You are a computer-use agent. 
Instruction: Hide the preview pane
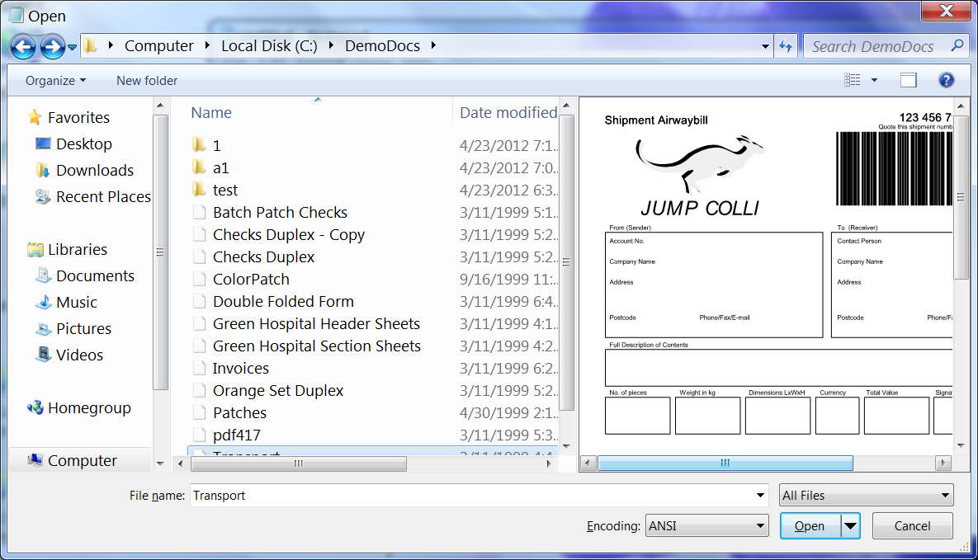pos(908,80)
